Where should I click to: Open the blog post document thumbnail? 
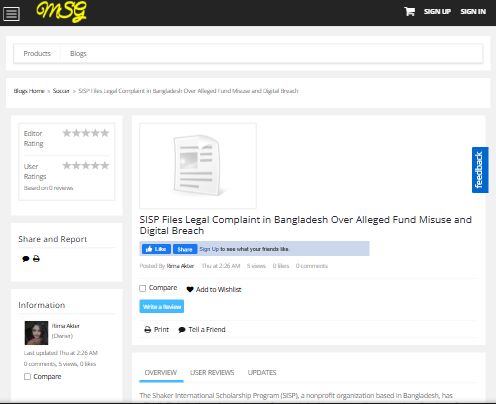[x=198, y=166]
